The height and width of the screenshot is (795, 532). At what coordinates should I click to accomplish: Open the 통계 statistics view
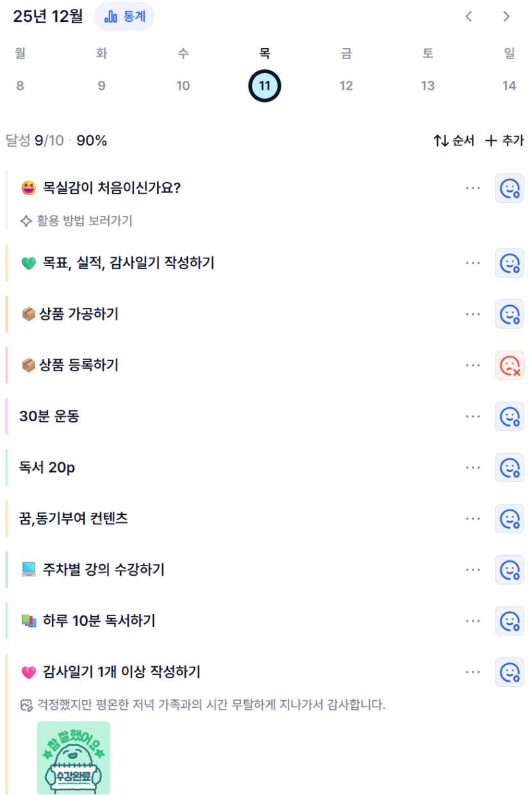tap(124, 17)
